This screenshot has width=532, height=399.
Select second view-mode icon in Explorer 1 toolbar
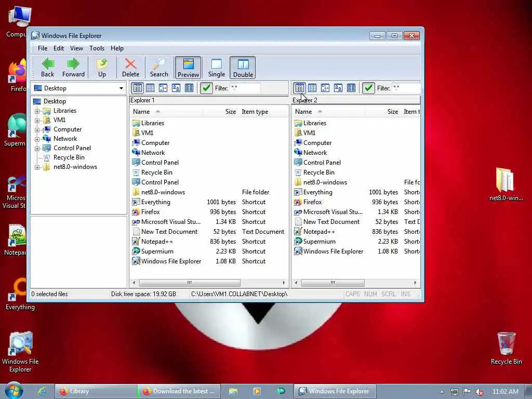tap(150, 88)
